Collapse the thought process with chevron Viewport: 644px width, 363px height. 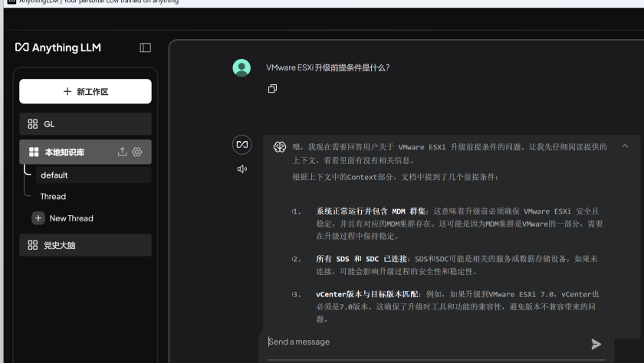coord(625,146)
